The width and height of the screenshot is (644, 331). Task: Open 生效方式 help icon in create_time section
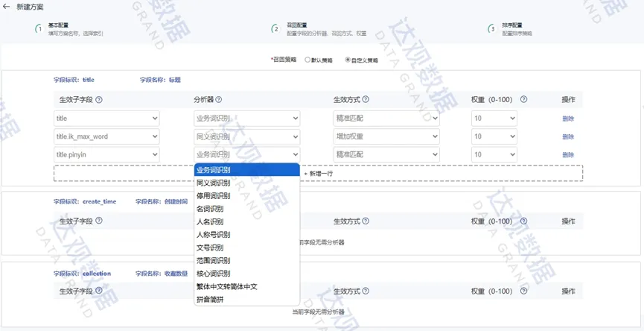pos(366,221)
